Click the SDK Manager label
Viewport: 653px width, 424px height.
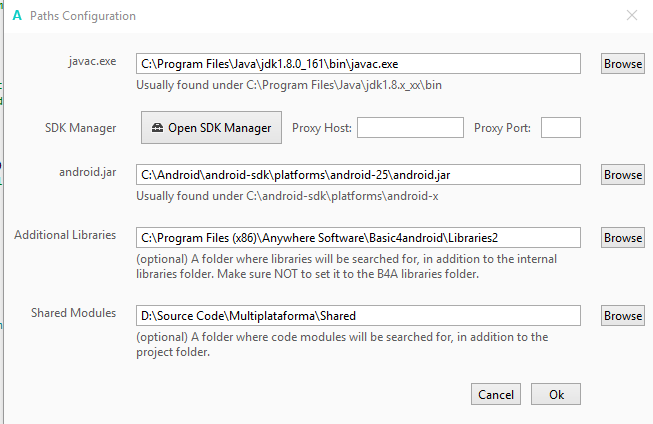pos(81,128)
